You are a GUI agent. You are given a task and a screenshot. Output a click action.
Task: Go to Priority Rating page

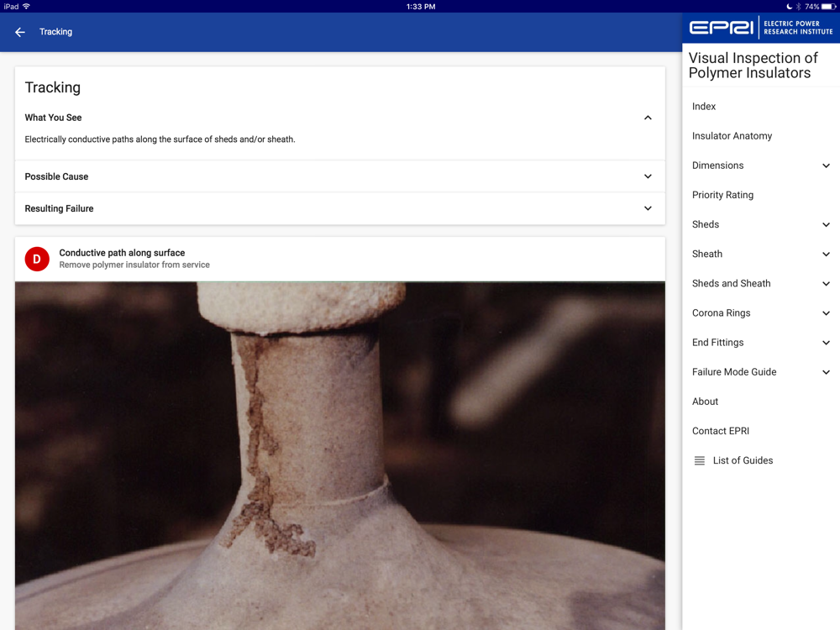722,195
